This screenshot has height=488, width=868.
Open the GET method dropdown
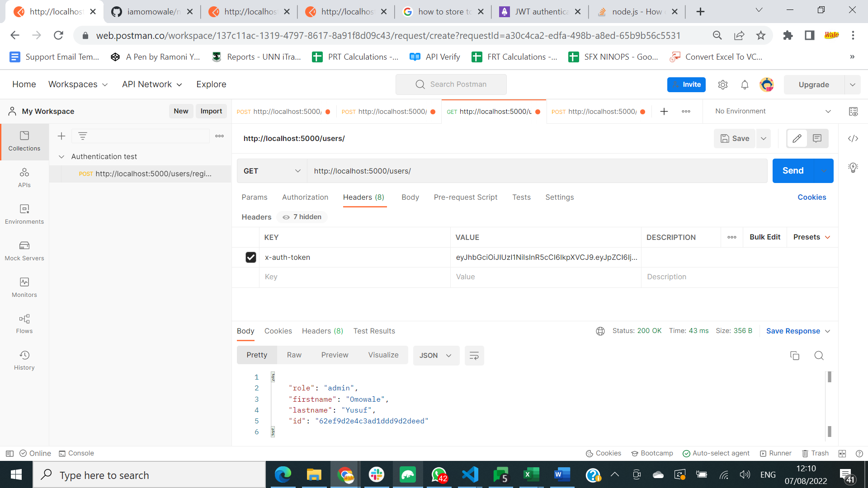point(271,171)
